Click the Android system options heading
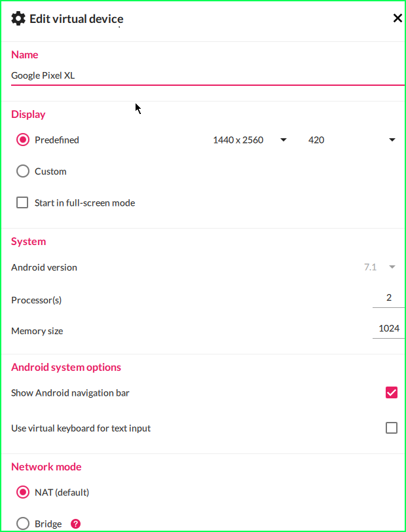Viewport: 406px width, 532px height. point(66,367)
